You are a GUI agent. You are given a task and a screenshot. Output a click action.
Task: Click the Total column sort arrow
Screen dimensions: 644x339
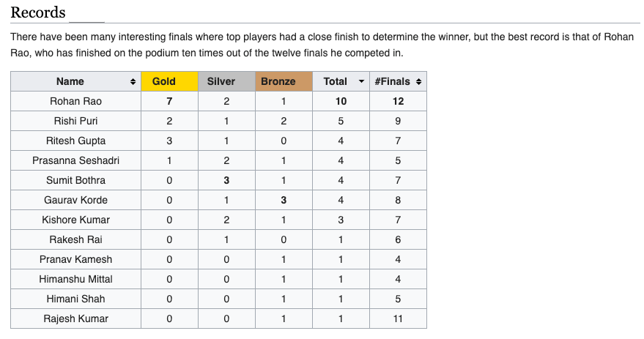click(x=361, y=81)
